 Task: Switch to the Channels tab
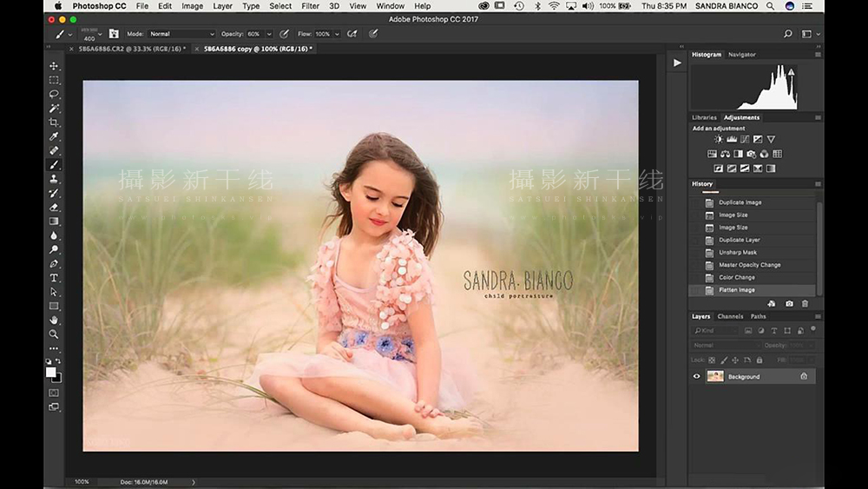point(730,316)
